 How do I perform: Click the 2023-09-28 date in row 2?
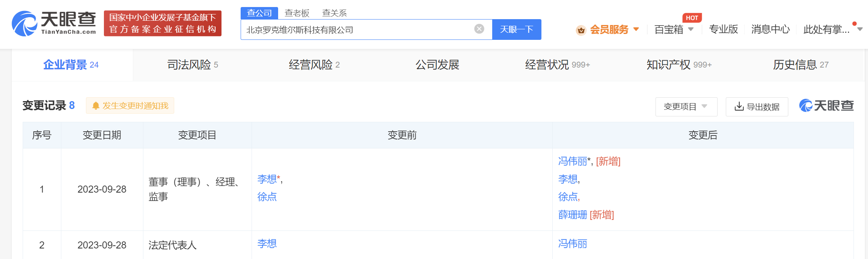(x=102, y=245)
